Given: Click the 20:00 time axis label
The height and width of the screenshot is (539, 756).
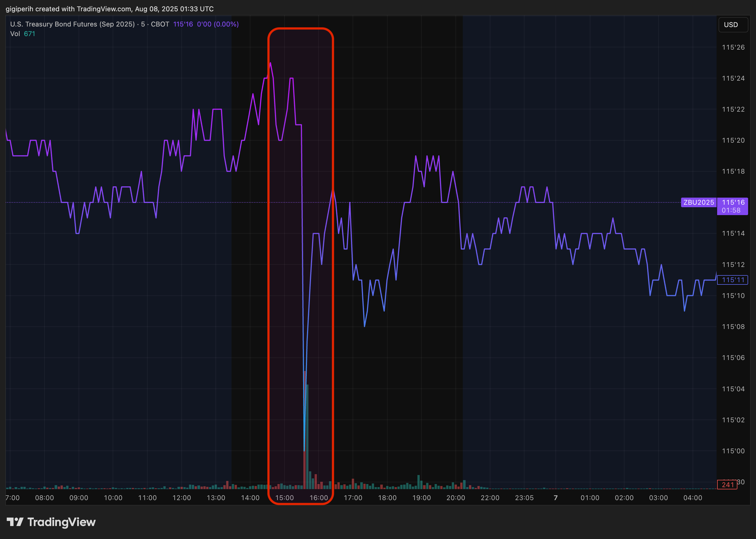Looking at the screenshot, I should (456, 498).
